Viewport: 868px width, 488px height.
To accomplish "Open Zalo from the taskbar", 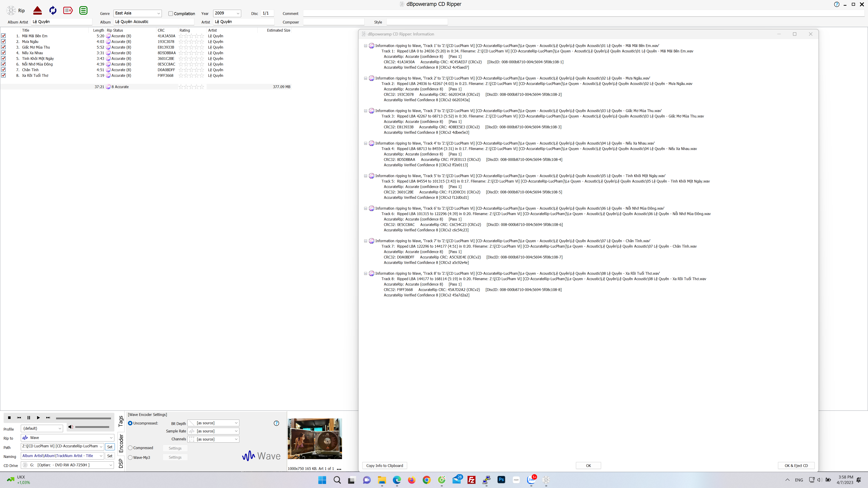I will click(x=531, y=480).
